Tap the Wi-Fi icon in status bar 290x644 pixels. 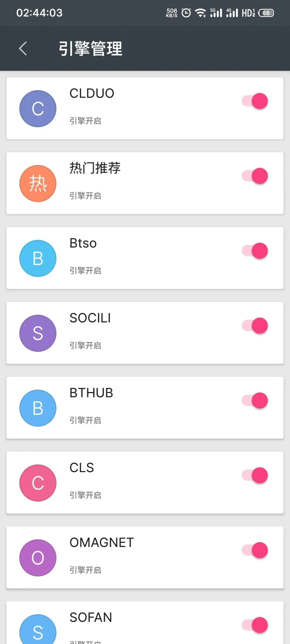point(201,13)
